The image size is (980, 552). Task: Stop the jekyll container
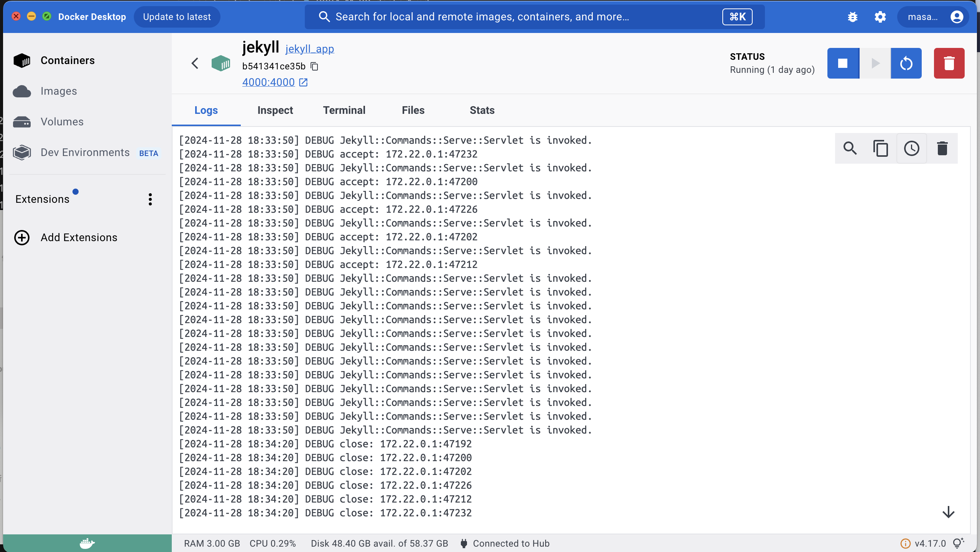(x=843, y=63)
